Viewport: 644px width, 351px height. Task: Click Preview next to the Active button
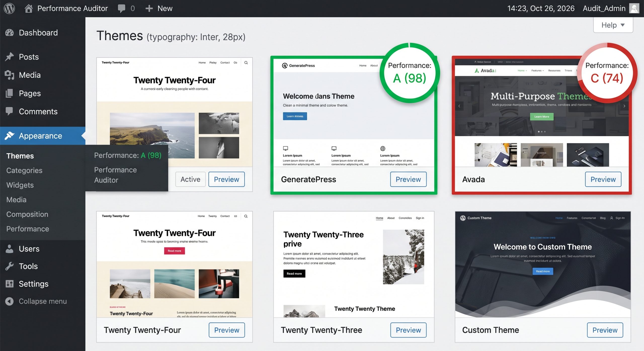tap(227, 179)
